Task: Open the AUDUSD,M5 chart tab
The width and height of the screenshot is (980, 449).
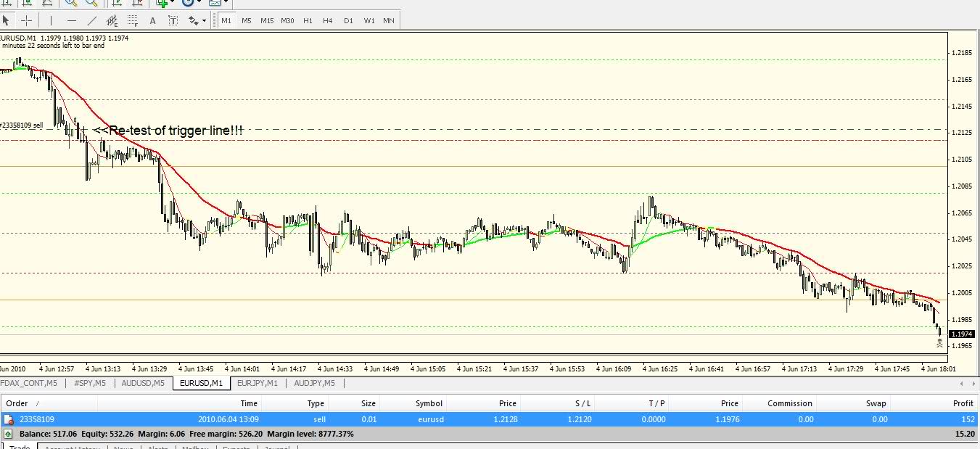Action: tap(143, 383)
